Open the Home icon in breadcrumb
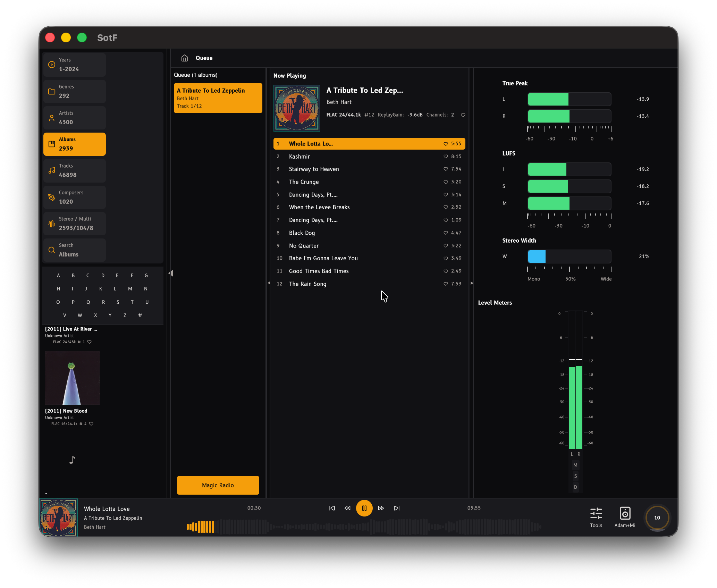The width and height of the screenshot is (717, 588). point(184,58)
